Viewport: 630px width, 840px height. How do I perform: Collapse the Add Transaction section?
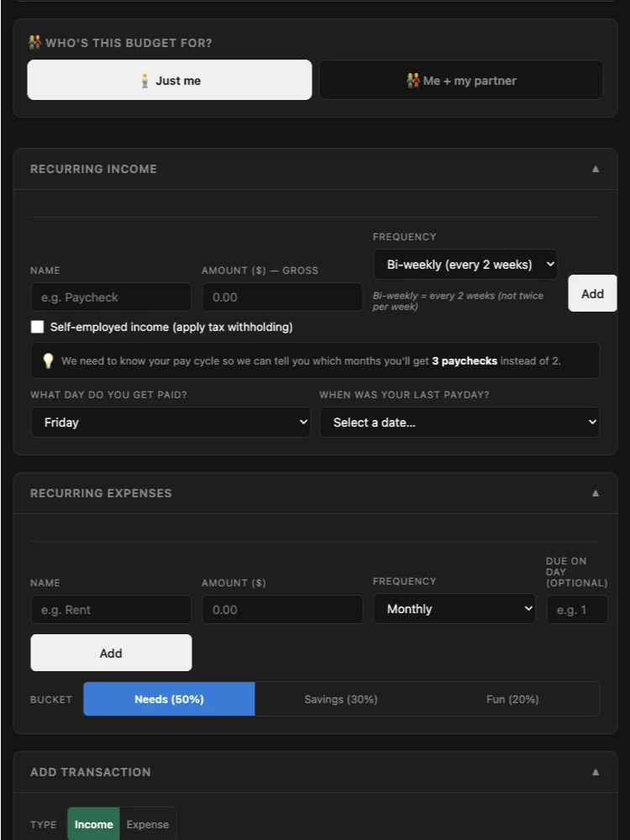(x=596, y=772)
